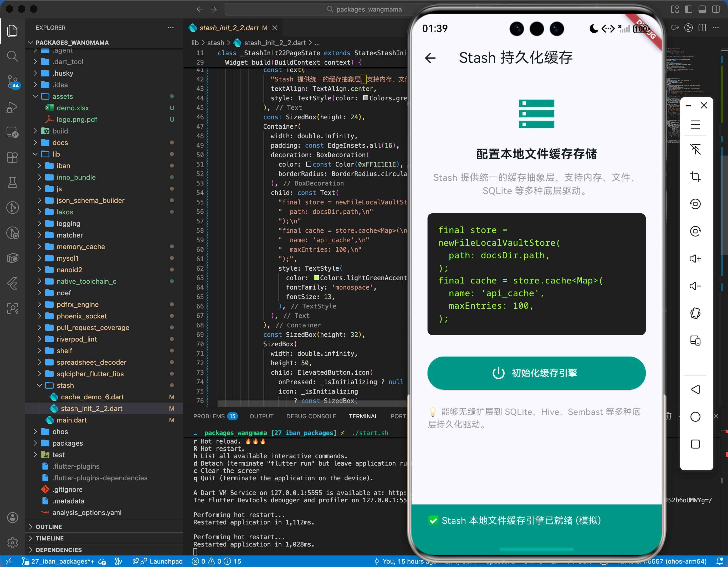Expand the memory_cache folder

coord(39,247)
